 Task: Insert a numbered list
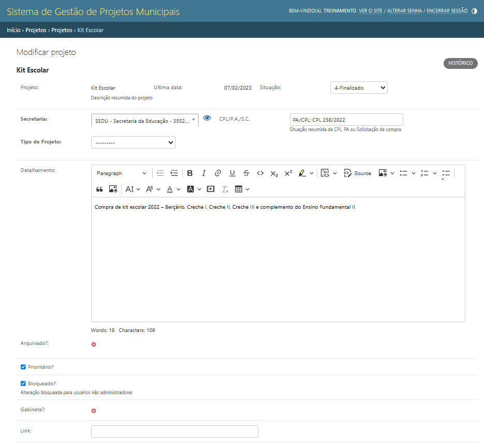point(425,173)
